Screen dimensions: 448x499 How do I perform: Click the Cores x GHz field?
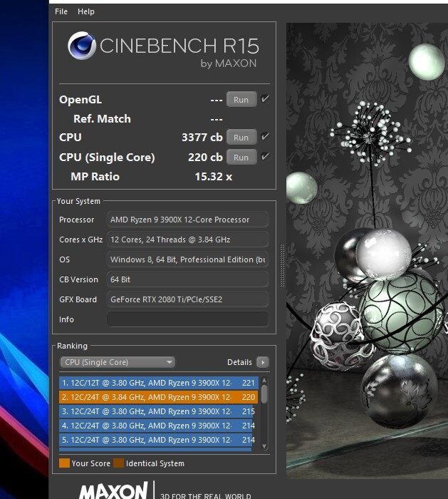[x=187, y=240]
